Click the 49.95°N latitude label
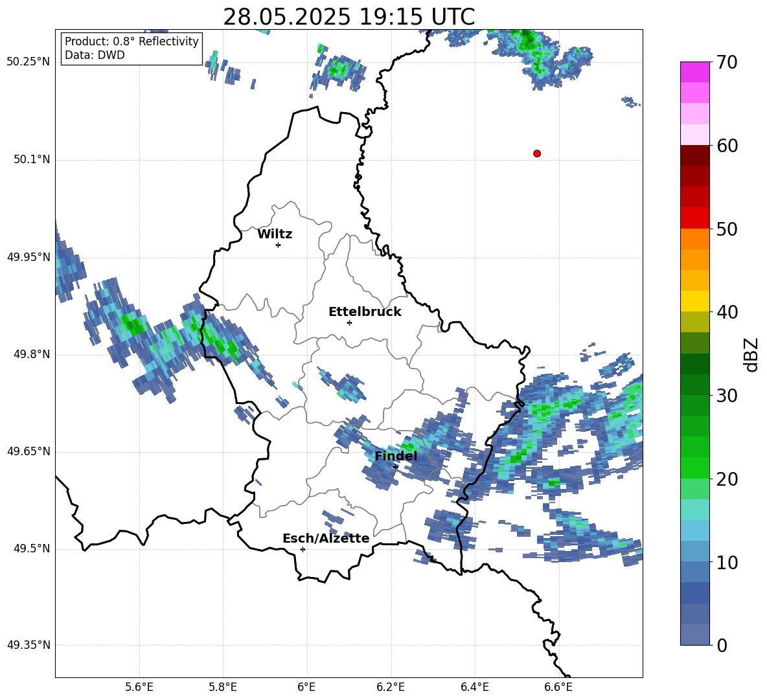The height and width of the screenshot is (700, 767). [29, 256]
